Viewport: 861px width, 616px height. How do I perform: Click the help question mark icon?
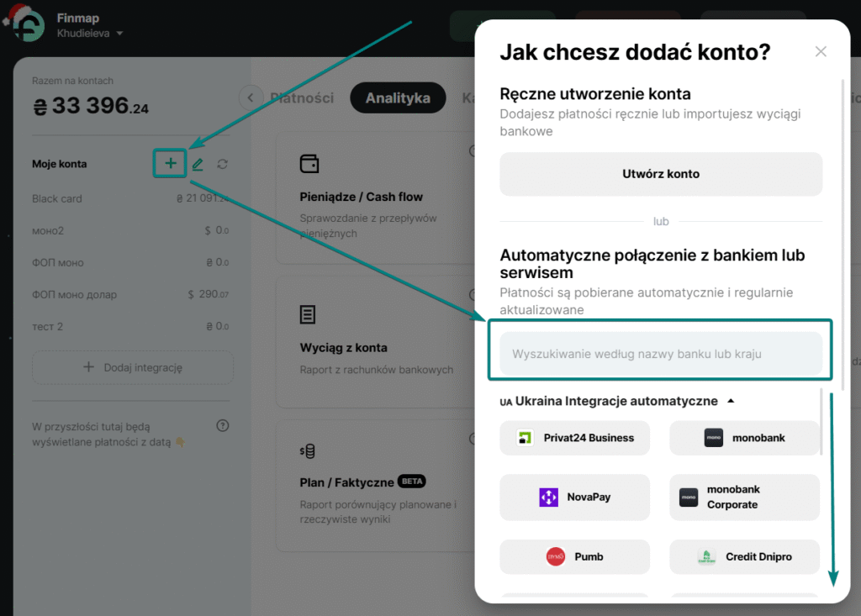[223, 426]
